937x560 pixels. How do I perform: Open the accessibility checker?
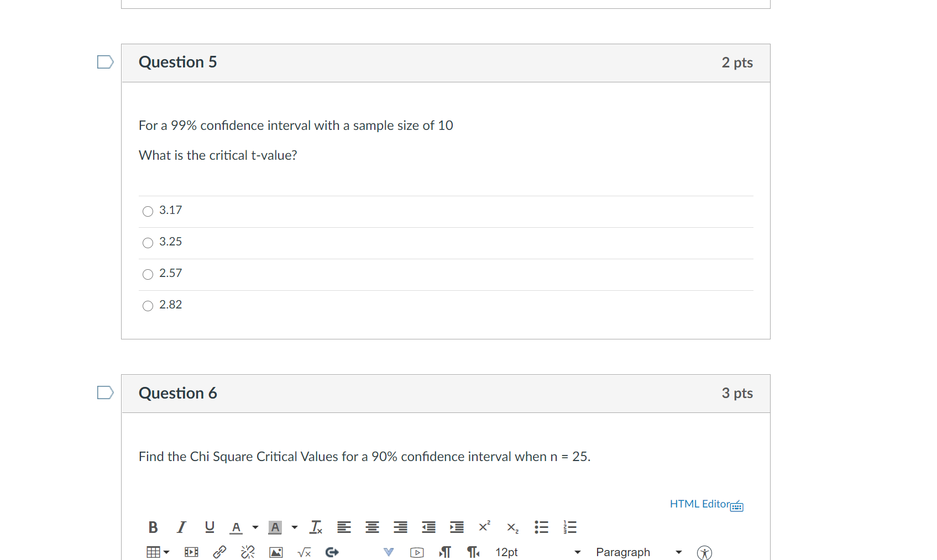coord(704,553)
